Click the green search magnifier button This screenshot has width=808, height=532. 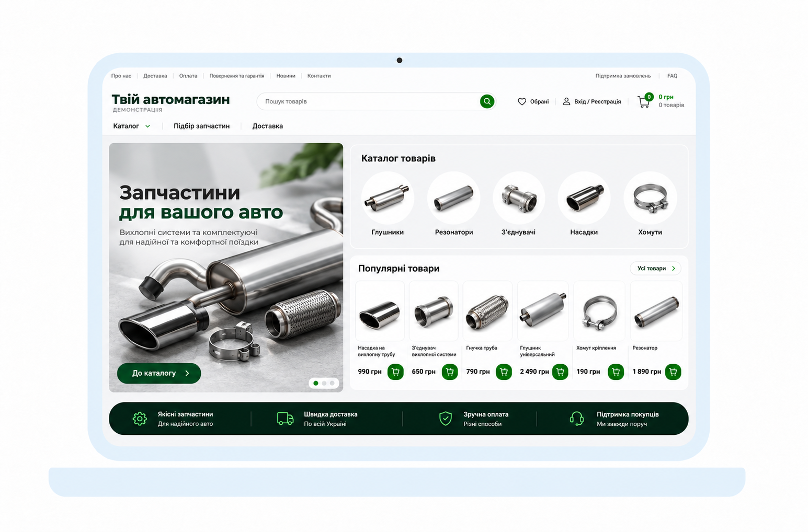point(487,101)
